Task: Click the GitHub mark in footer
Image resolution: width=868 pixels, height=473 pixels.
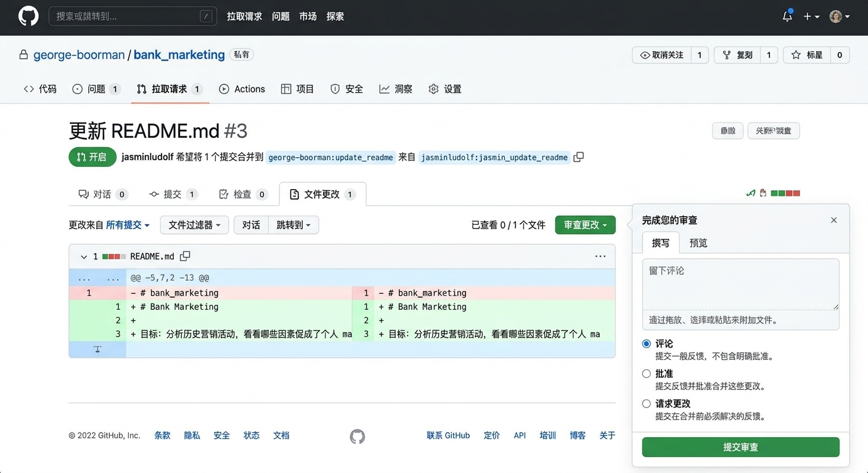Action: click(358, 437)
